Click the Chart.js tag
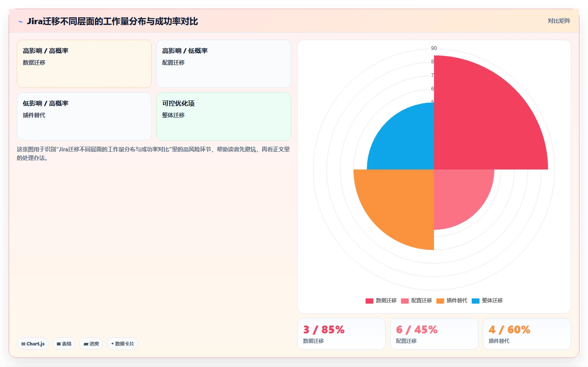The width and height of the screenshot is (588, 367). [33, 344]
